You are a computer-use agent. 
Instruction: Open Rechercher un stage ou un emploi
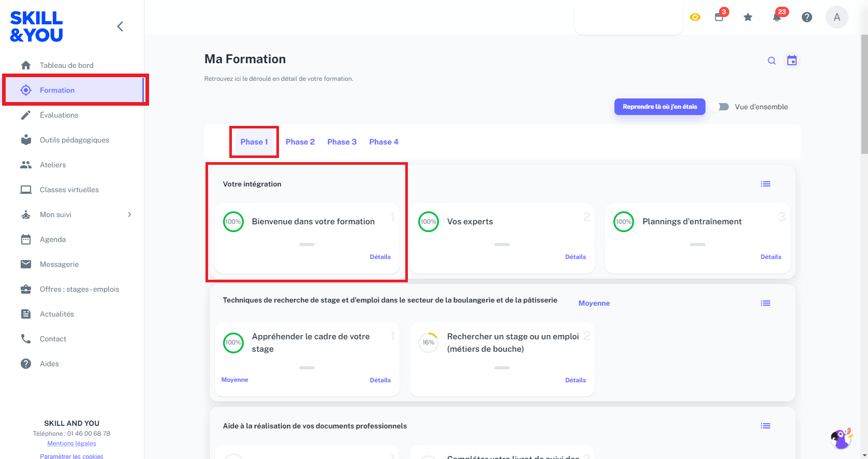coord(513,342)
